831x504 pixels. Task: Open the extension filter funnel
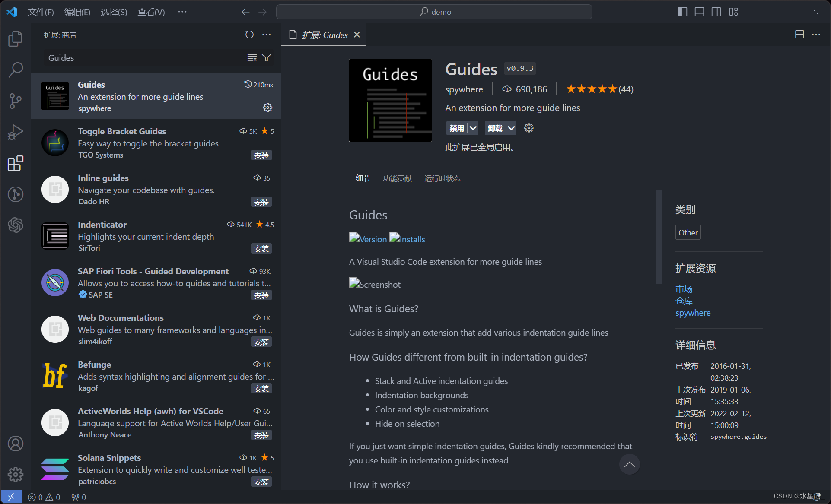267,57
